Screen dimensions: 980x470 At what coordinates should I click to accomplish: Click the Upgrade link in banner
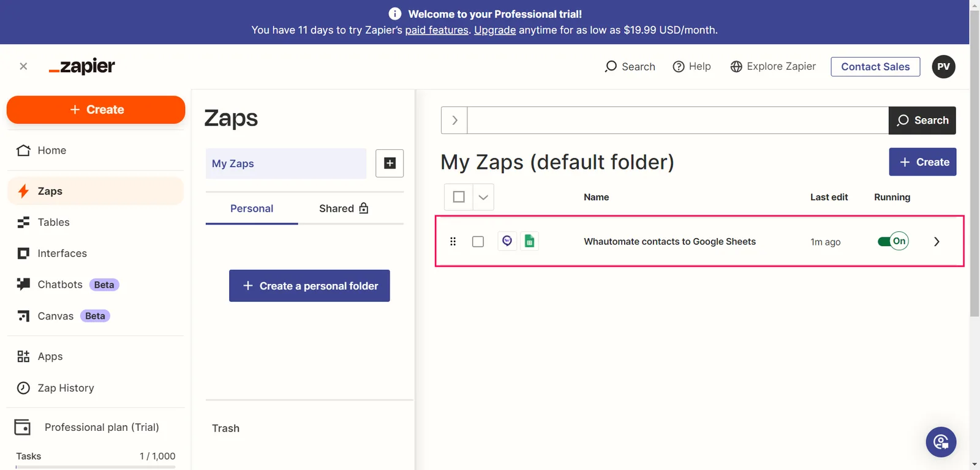[495, 30]
